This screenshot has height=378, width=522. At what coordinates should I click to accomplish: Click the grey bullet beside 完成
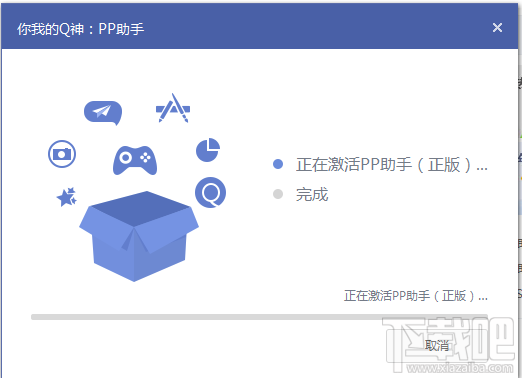click(x=278, y=194)
